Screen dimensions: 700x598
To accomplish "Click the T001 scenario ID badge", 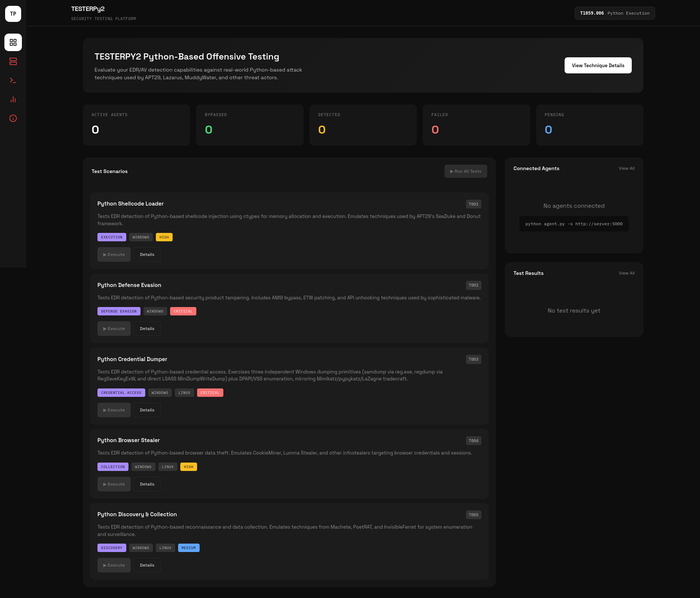I will coord(473,204).
